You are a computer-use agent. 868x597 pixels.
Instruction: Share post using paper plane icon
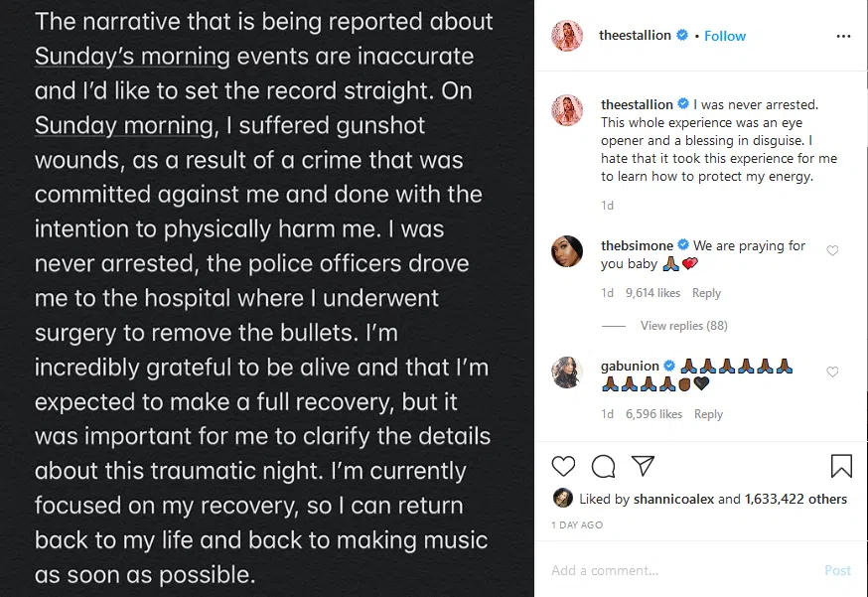coord(643,466)
